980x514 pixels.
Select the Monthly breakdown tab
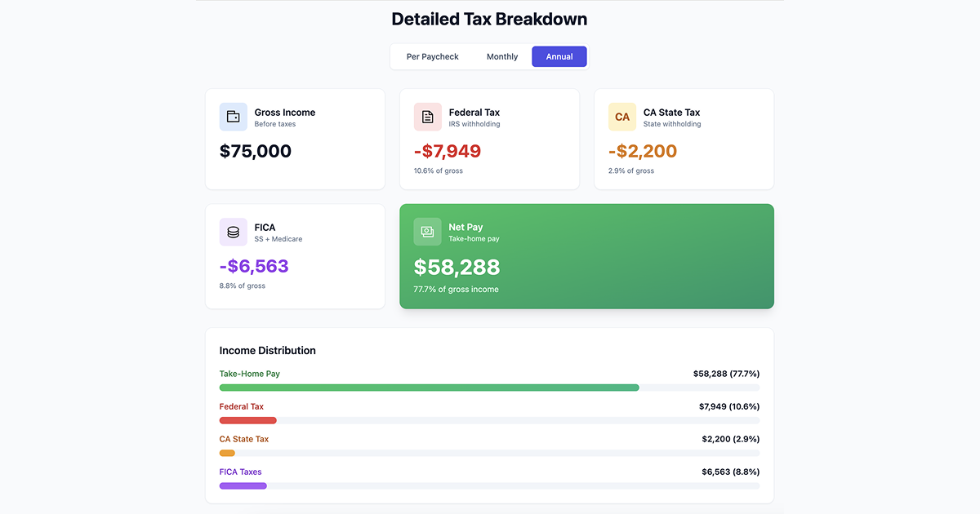(502, 56)
